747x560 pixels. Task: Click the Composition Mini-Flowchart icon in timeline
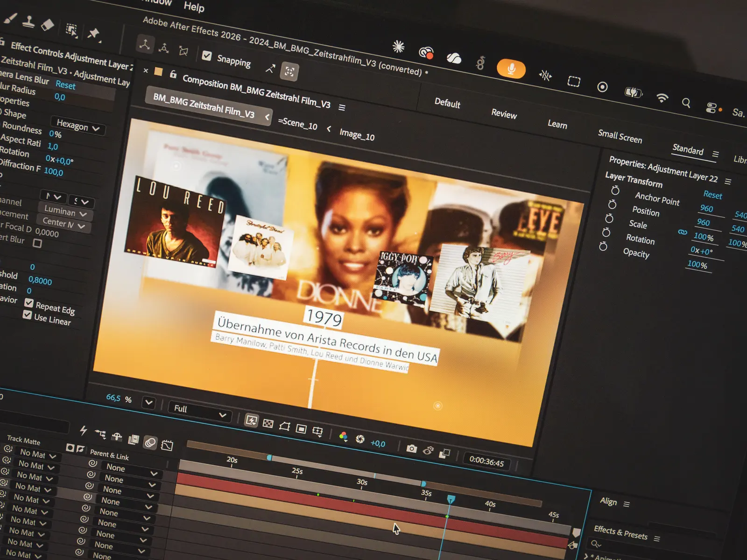tap(100, 434)
